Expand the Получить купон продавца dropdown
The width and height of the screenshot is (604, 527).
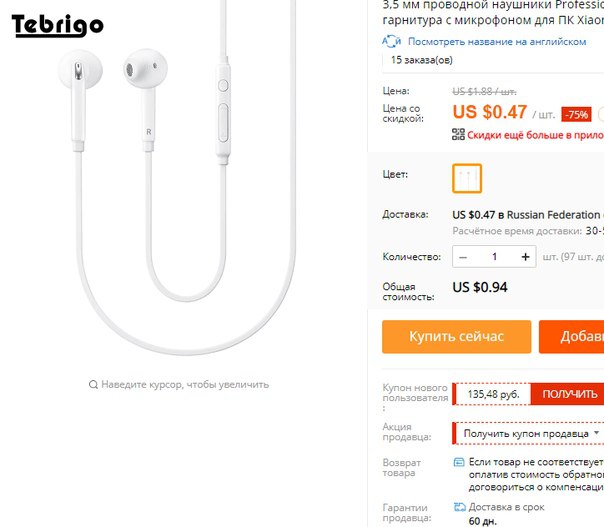[528, 433]
